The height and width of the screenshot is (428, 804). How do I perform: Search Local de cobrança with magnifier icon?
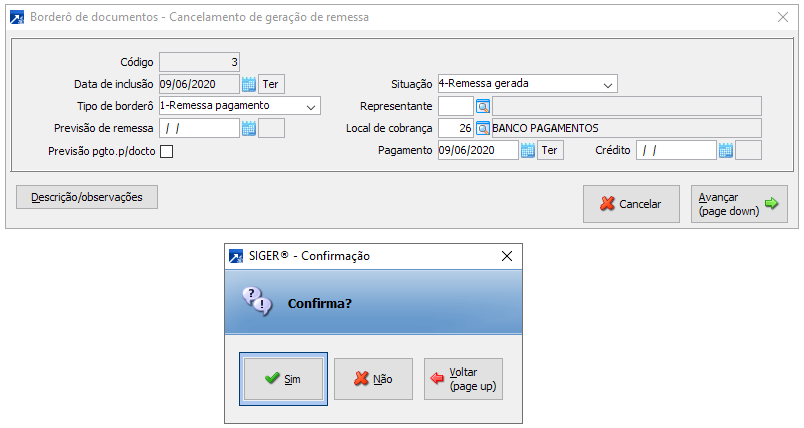pyautogui.click(x=483, y=128)
